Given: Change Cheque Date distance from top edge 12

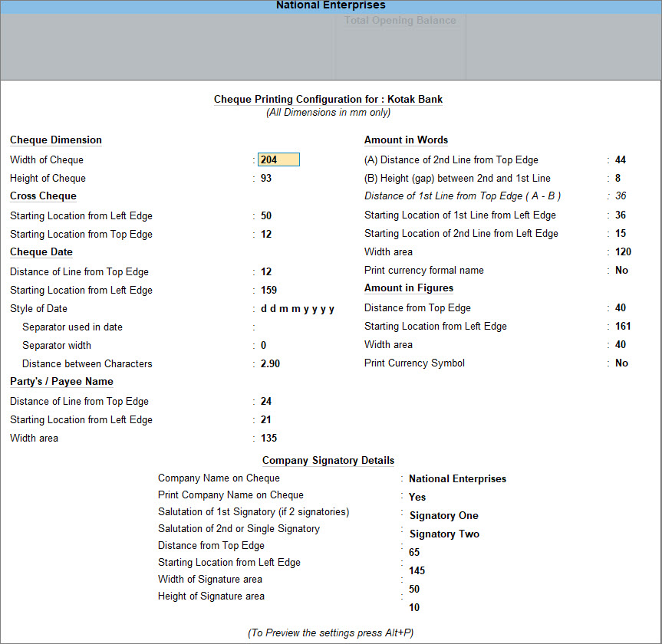Looking at the screenshot, I should click(x=266, y=271).
